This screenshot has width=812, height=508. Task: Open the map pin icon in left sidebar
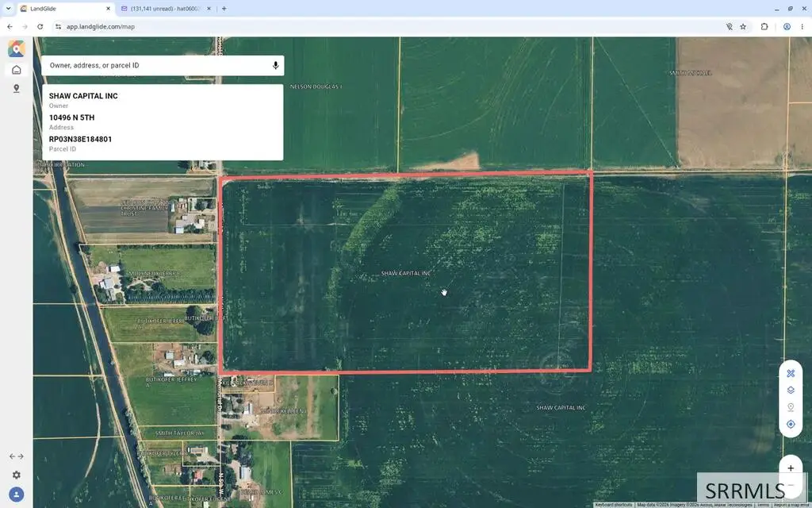16,89
